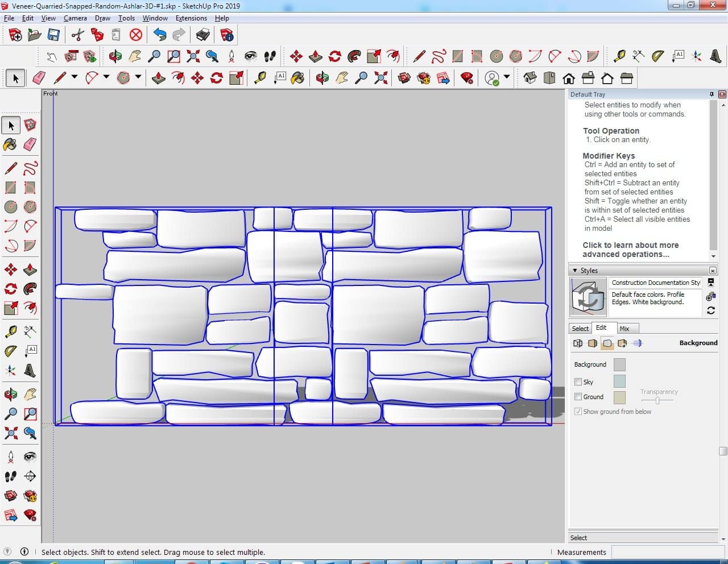Switch to the Mix tab in Styles
Viewport: 728px width, 564px height.
coord(624,329)
